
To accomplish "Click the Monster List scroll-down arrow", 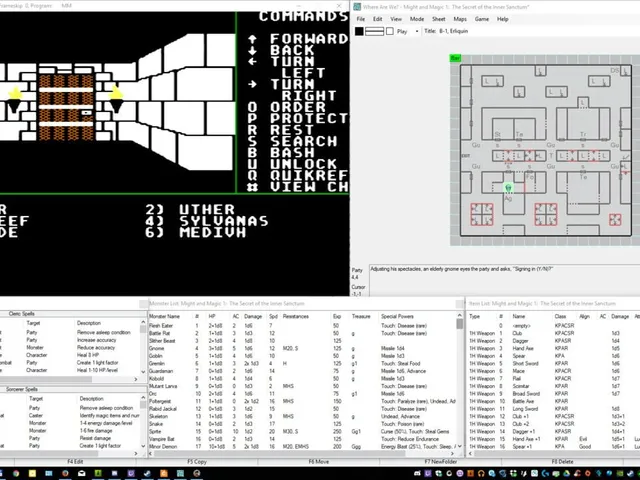I will point(460,446).
